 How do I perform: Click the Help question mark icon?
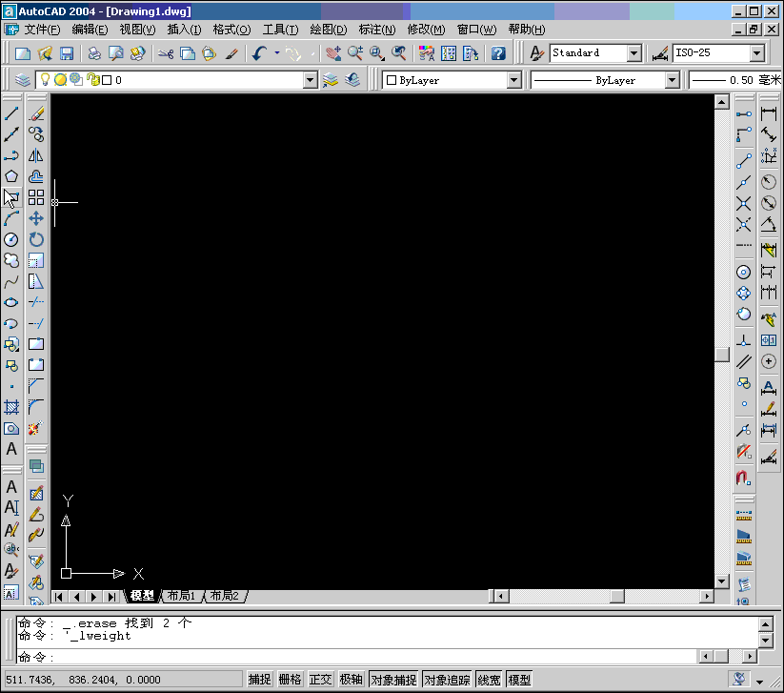(x=498, y=53)
